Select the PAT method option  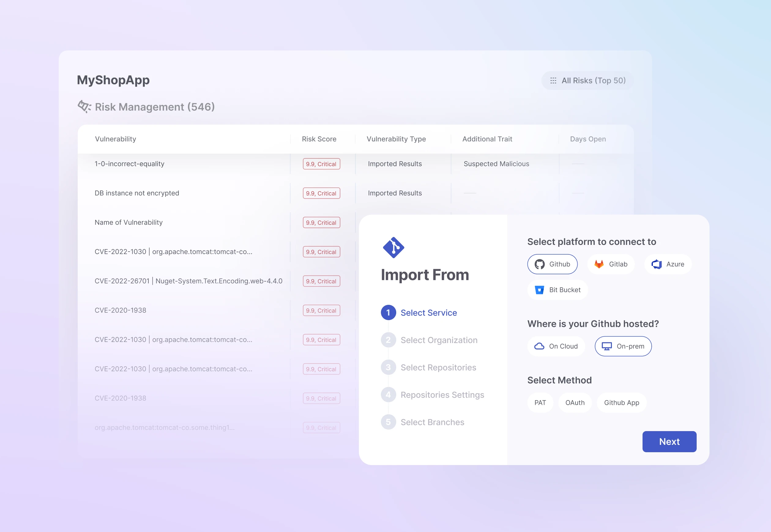[540, 403]
